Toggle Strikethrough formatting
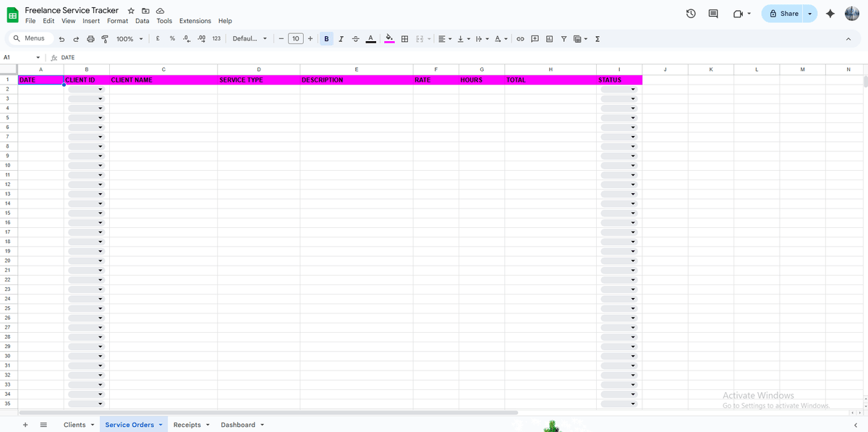Image resolution: width=868 pixels, height=432 pixels. (x=355, y=39)
